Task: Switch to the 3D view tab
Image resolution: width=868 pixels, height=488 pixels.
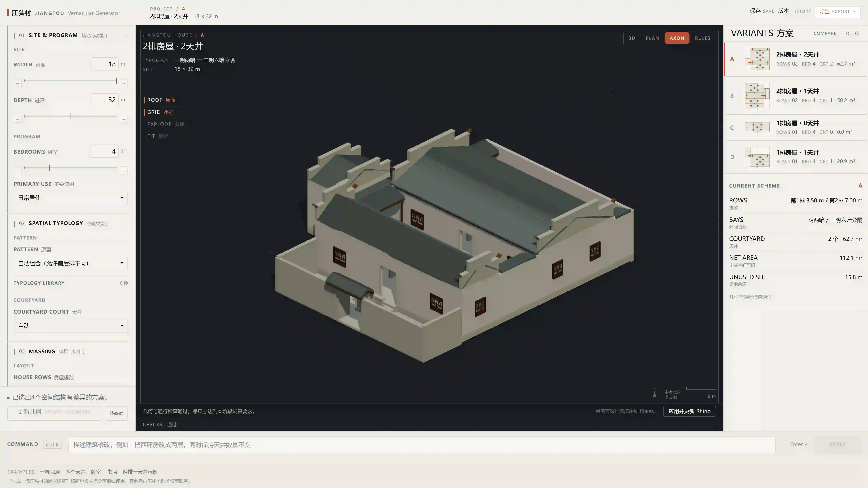Action: [x=632, y=38]
